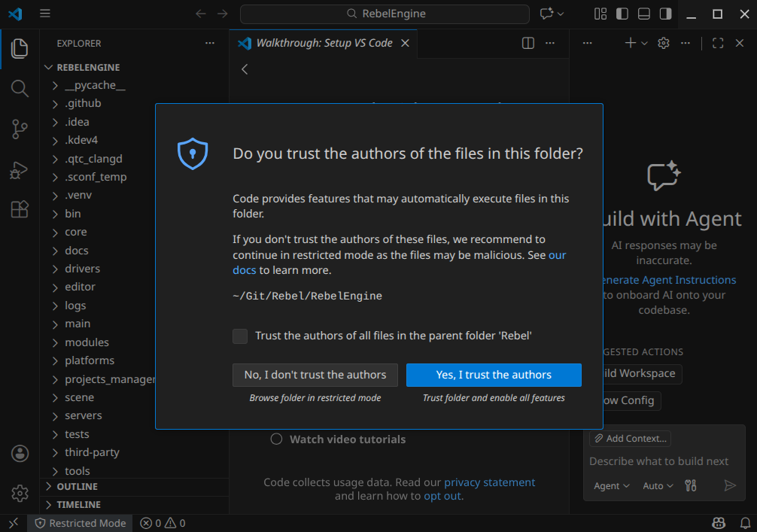Image resolution: width=757 pixels, height=532 pixels.
Task: Open chat icon dropdown in title bar
Action: [x=561, y=14]
